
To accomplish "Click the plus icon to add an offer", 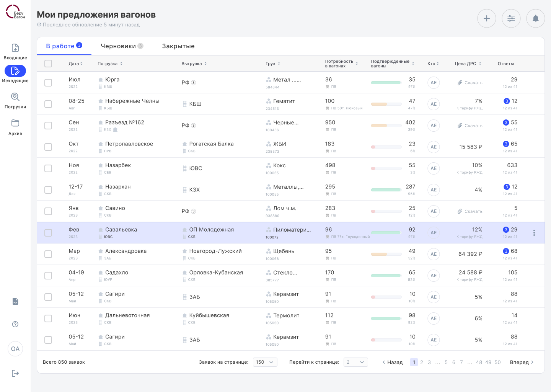I will click(487, 18).
